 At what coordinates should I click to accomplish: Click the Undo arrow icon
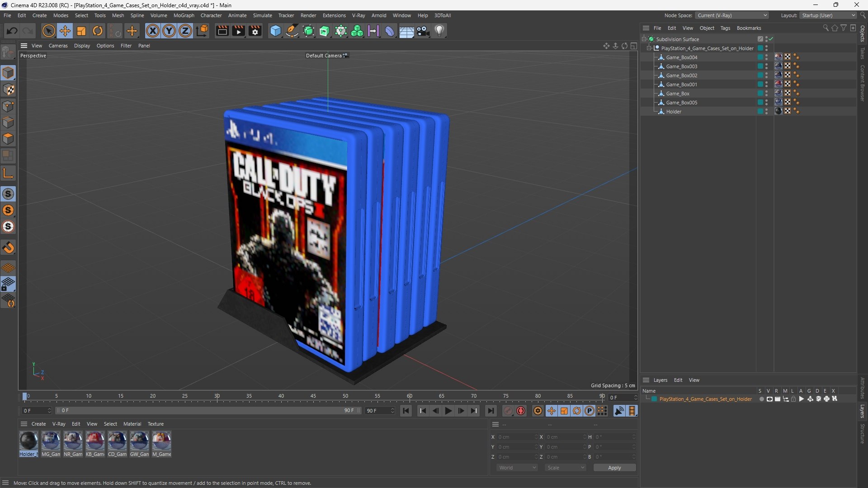tap(12, 31)
